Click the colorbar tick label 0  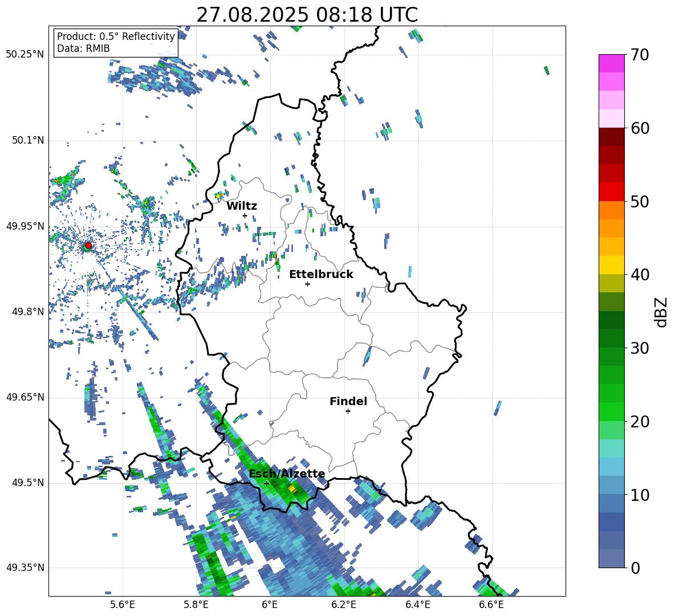[635, 568]
